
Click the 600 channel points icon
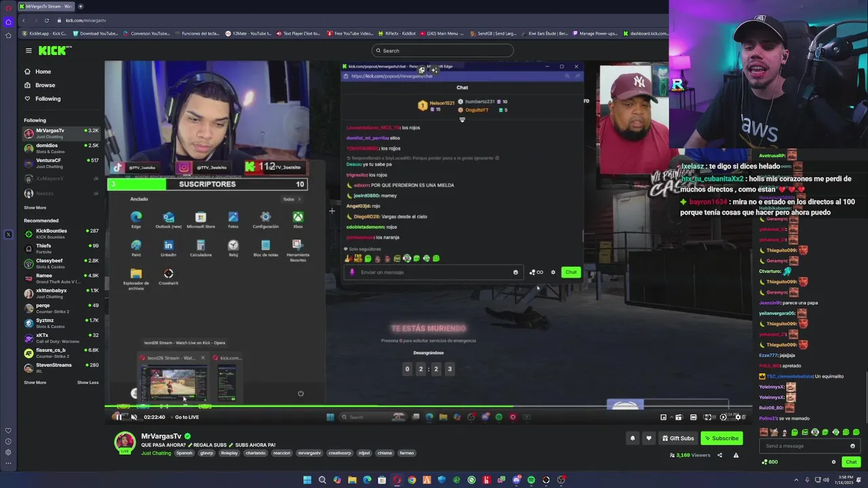(x=765, y=462)
